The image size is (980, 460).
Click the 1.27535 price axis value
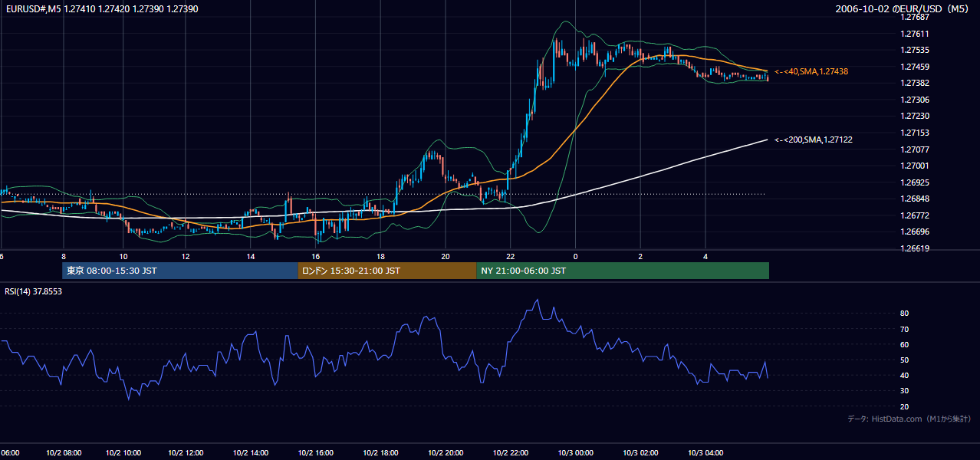tap(914, 50)
